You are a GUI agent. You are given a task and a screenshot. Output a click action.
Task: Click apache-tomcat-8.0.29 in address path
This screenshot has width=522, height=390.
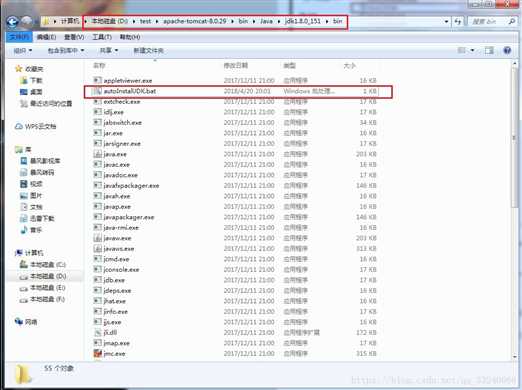[194, 21]
